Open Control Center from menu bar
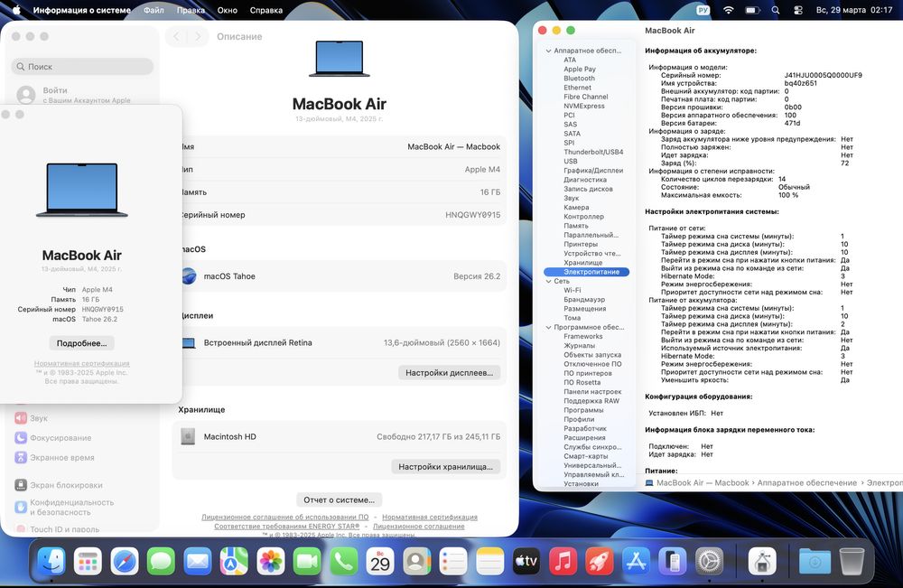Screen dimensions: 903x588 click(x=798, y=10)
